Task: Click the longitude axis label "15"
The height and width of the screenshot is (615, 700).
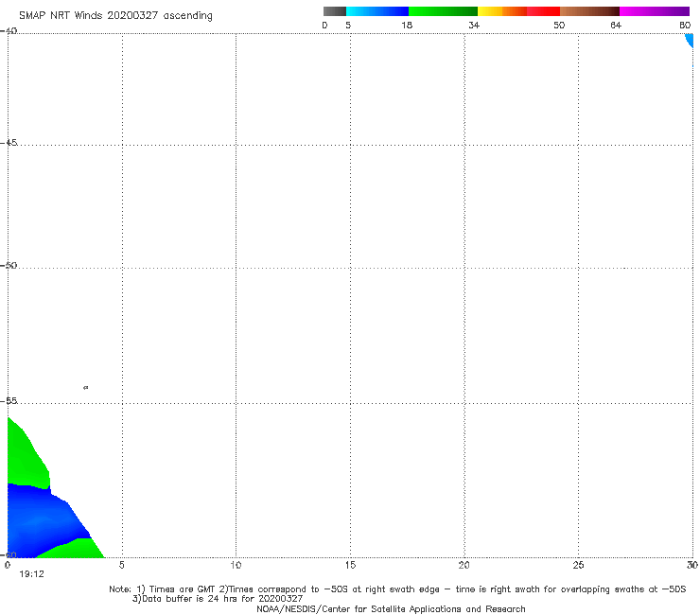Action: point(350,565)
